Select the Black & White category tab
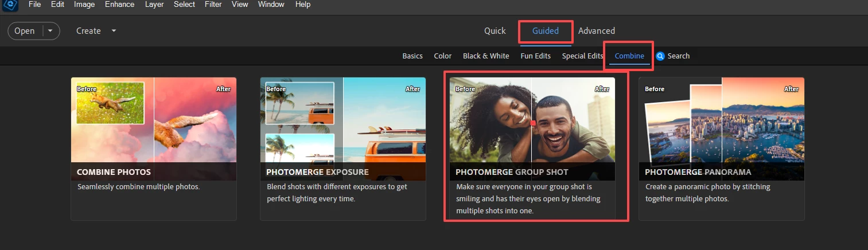Viewport: 868px width, 250px height. (486, 56)
